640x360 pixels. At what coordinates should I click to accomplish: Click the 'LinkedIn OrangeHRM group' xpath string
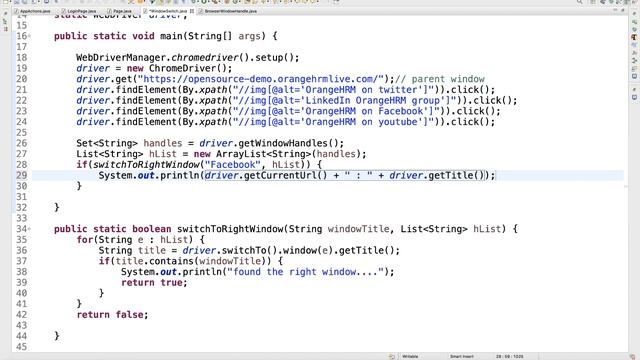(x=347, y=100)
